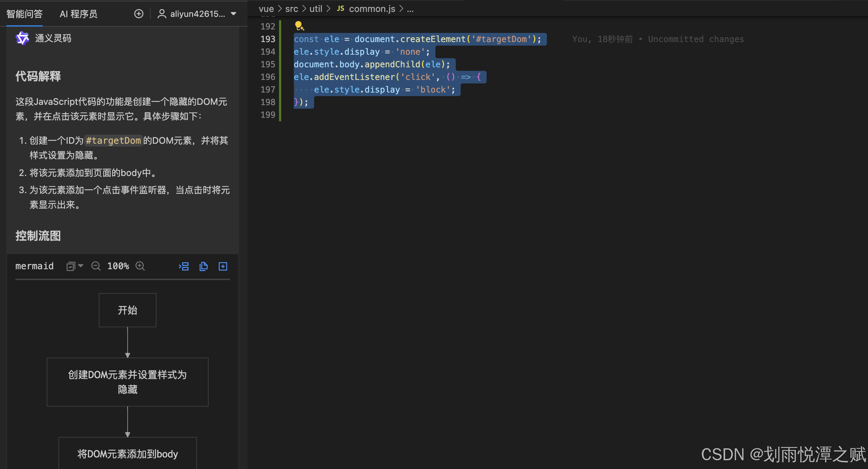Click the 100% zoom level indicator
Screen dimensions: 868x469
click(118, 266)
